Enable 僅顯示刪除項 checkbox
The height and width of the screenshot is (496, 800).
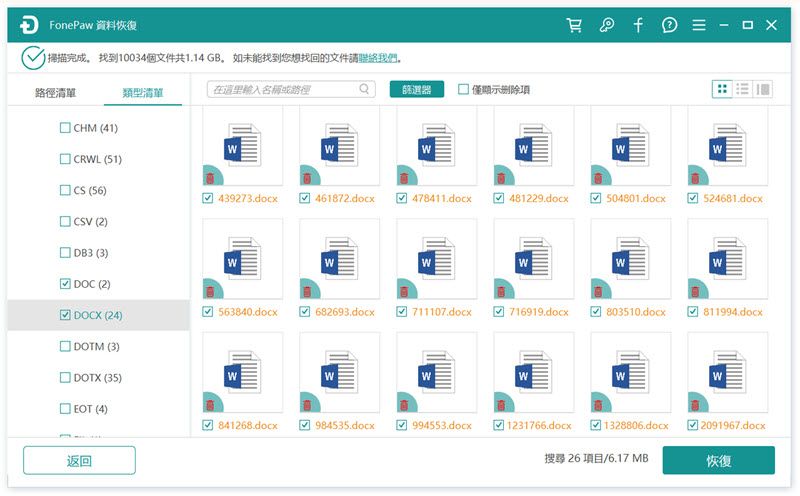[x=463, y=89]
